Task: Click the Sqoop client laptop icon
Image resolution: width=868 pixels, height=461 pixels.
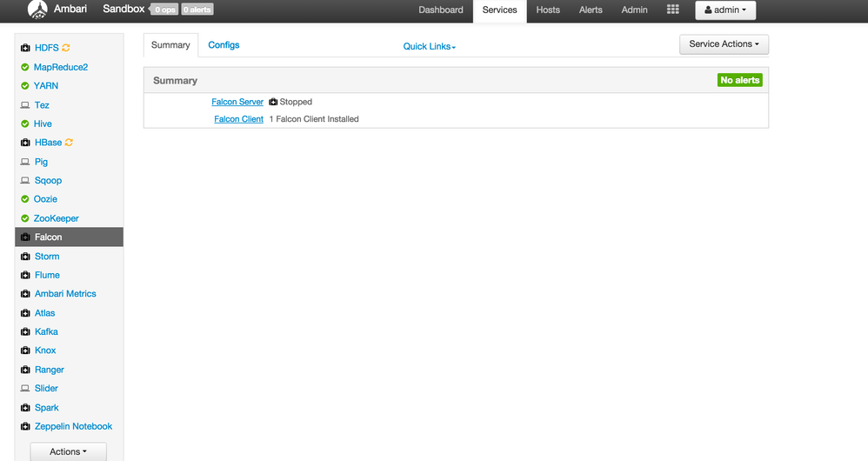Action: (25, 180)
